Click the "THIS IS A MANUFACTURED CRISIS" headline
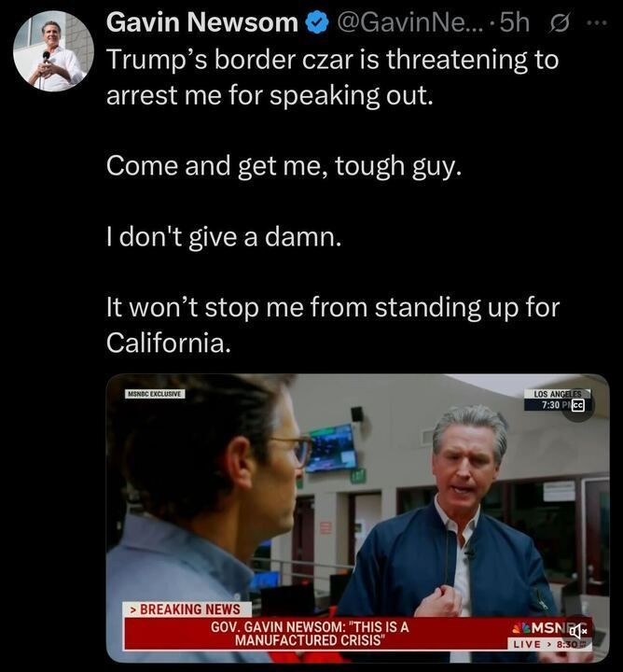 tap(309, 634)
